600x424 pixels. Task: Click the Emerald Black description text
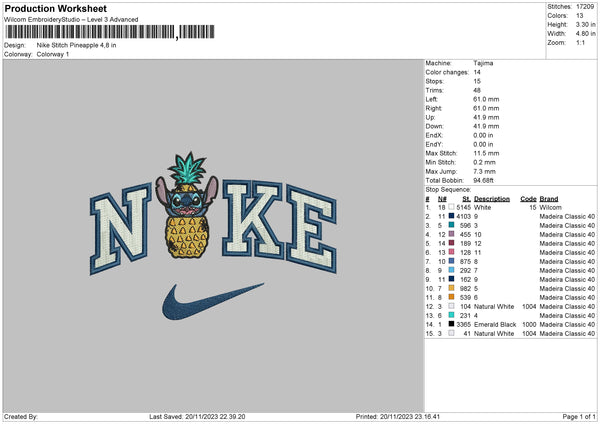click(x=495, y=325)
